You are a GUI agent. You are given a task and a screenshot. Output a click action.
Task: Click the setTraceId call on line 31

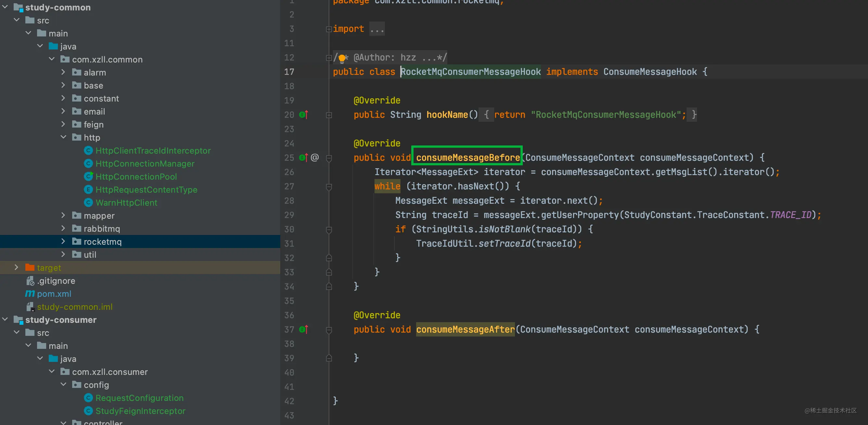505,243
